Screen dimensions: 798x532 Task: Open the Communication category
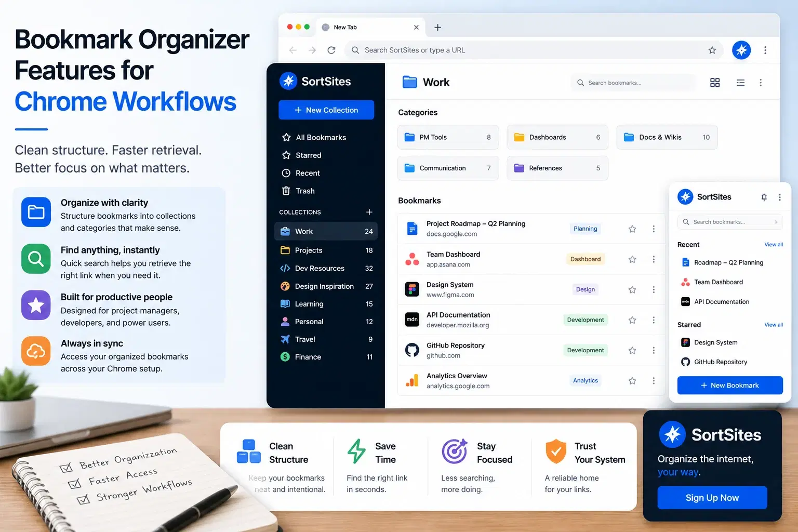(448, 168)
